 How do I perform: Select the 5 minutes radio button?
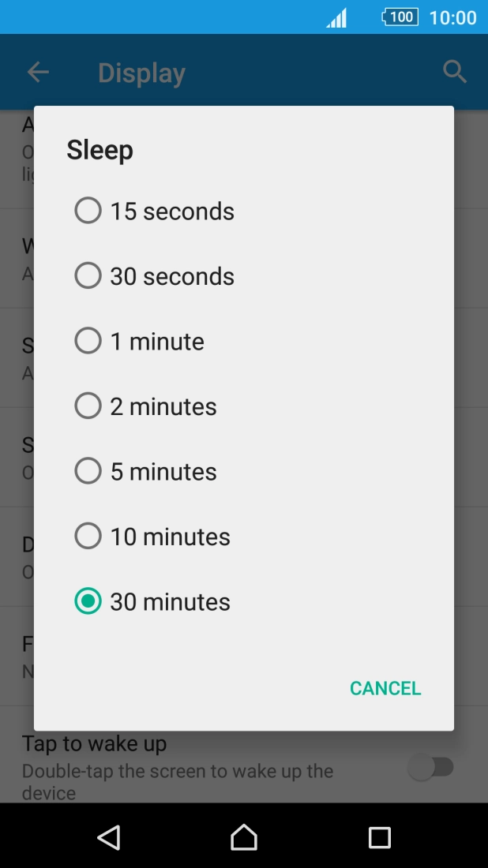click(146, 471)
